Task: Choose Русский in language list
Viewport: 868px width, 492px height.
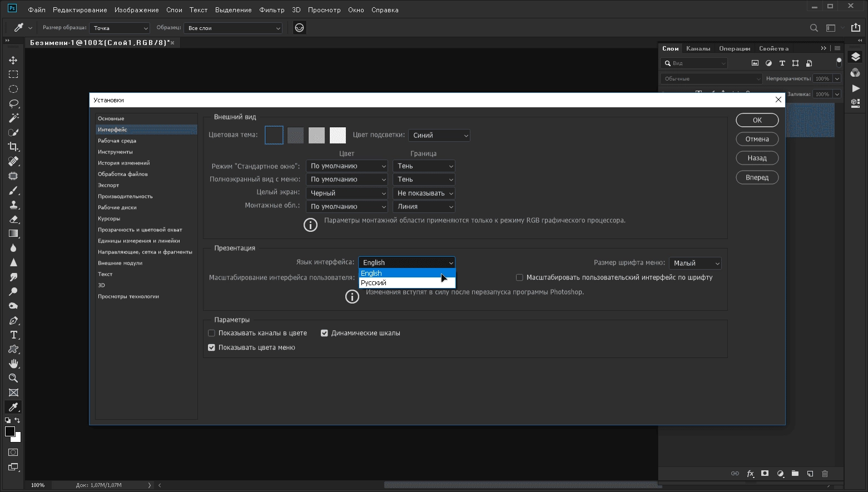Action: 407,283
